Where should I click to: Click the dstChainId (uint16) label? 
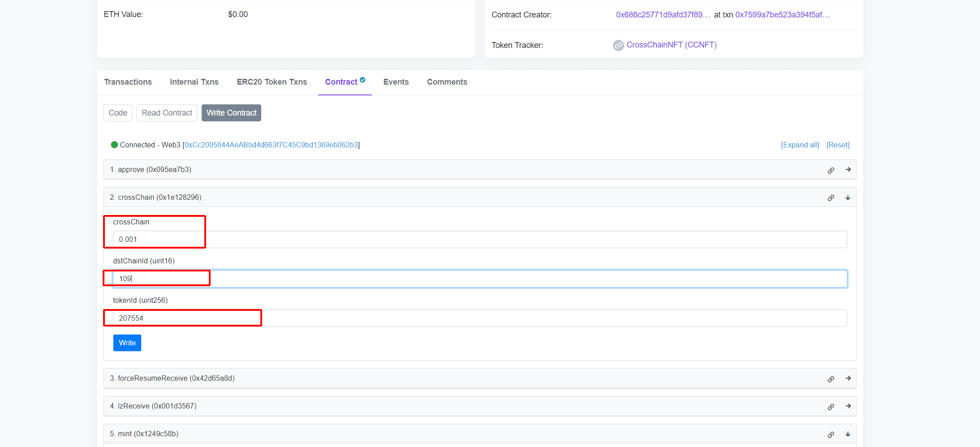point(144,261)
